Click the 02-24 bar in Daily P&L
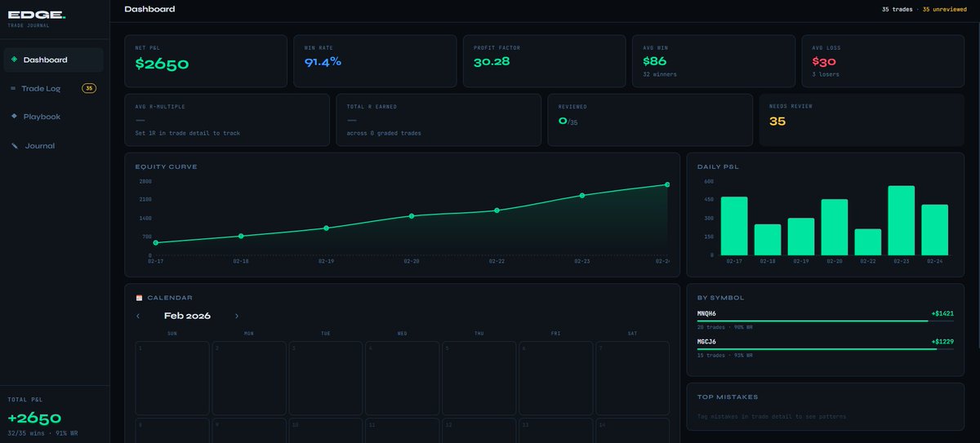The image size is (980, 443). pyautogui.click(x=935, y=230)
